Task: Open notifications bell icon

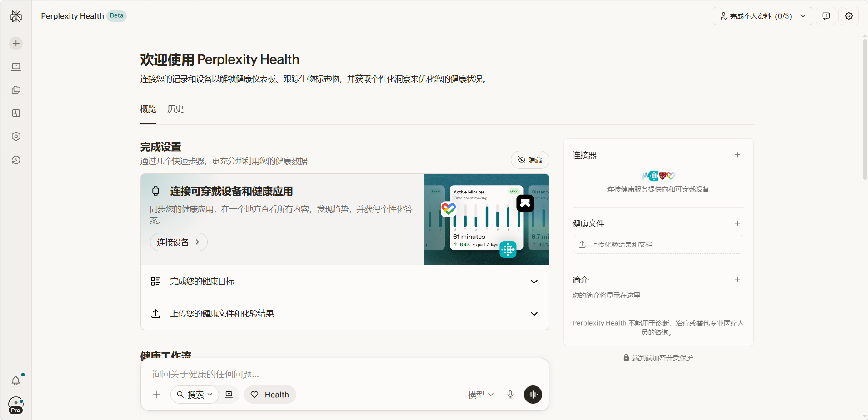Action: click(16, 380)
